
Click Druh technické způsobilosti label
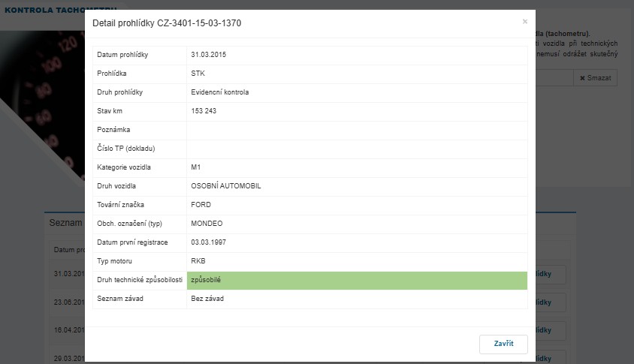click(x=140, y=279)
